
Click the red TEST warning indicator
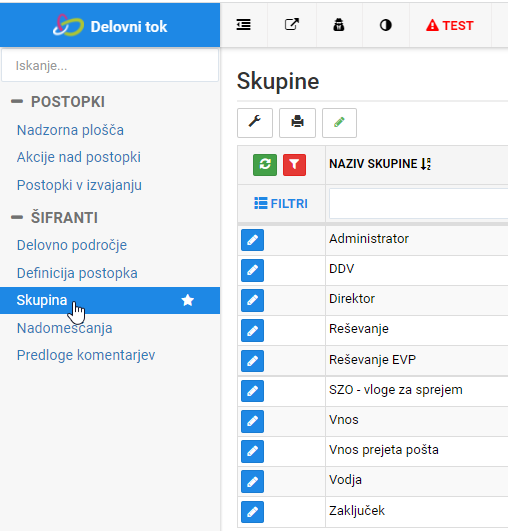(450, 25)
